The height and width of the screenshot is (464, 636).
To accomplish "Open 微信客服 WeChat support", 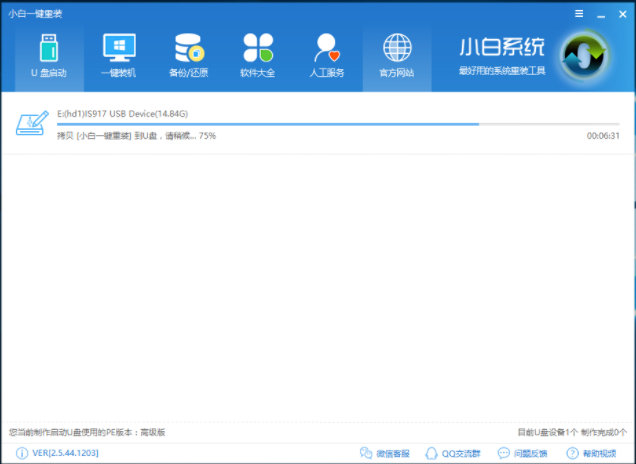I will (x=385, y=453).
